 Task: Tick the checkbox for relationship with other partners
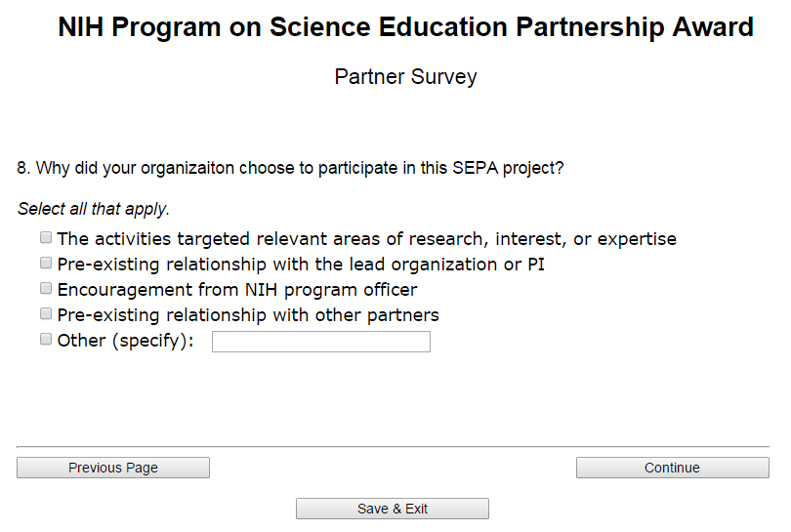46,313
